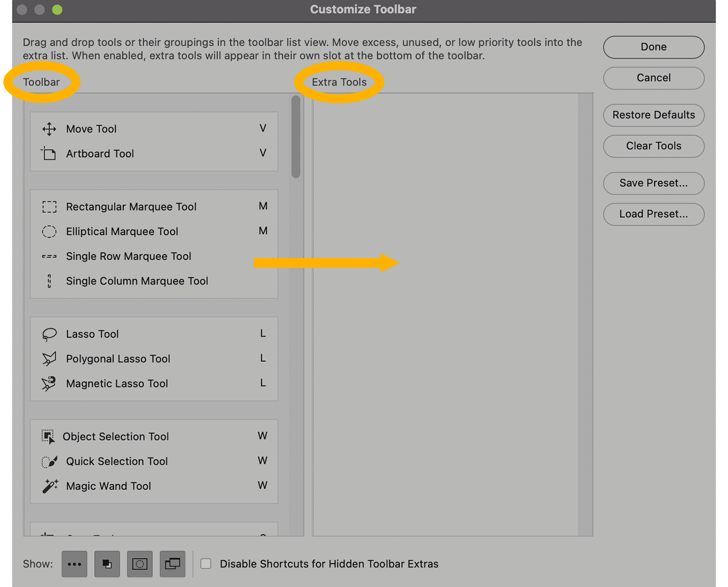Select Single Column Marquee Tool entry
Viewport: 728px width, 587px height.
pos(137,281)
